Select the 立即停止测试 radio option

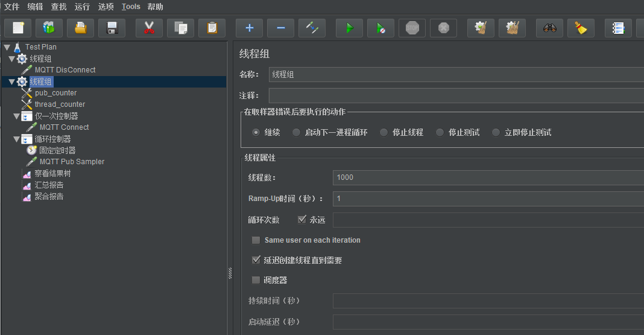pyautogui.click(x=496, y=132)
